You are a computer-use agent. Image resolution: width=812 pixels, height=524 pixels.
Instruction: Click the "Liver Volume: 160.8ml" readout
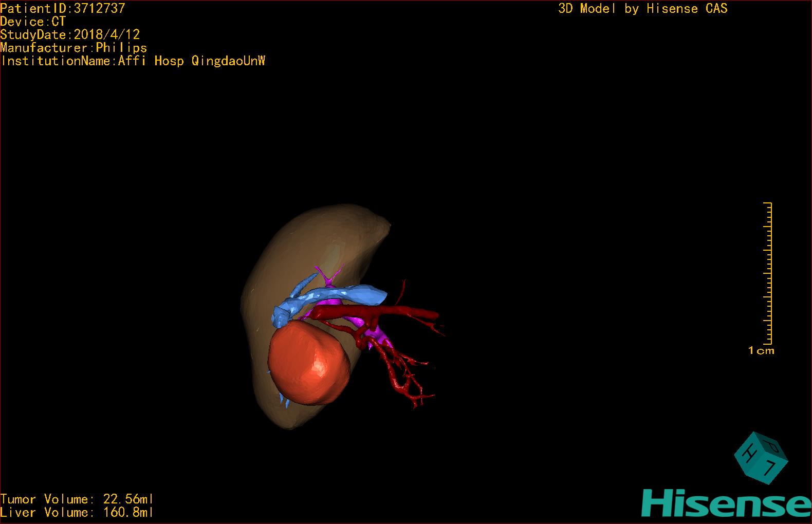click(x=77, y=512)
